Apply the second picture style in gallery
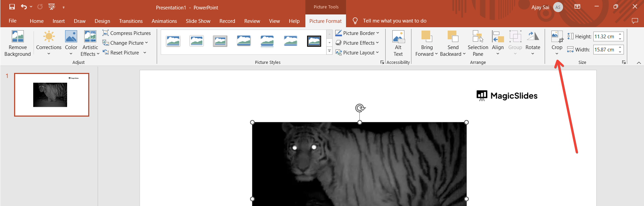Image resolution: width=644 pixels, height=206 pixels. click(x=197, y=41)
